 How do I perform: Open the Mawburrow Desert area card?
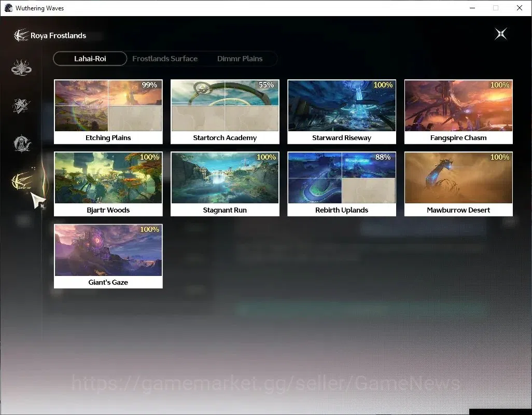tap(458, 184)
